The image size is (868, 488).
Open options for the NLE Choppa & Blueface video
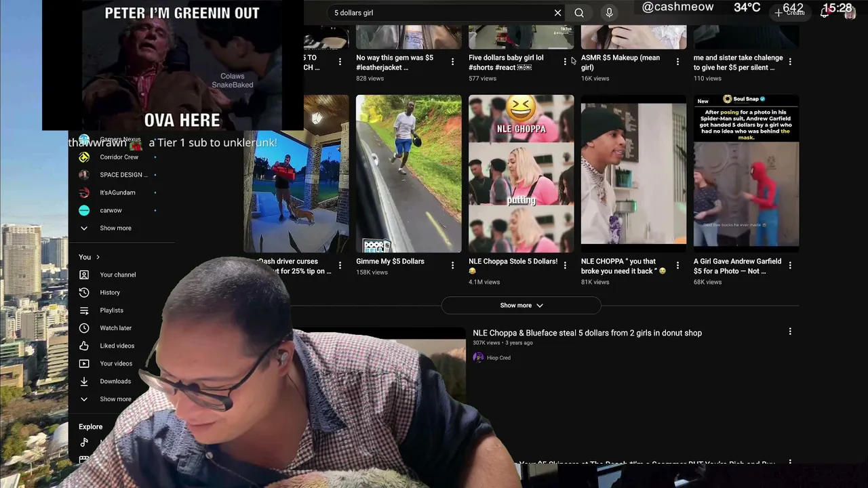pyautogui.click(x=790, y=331)
